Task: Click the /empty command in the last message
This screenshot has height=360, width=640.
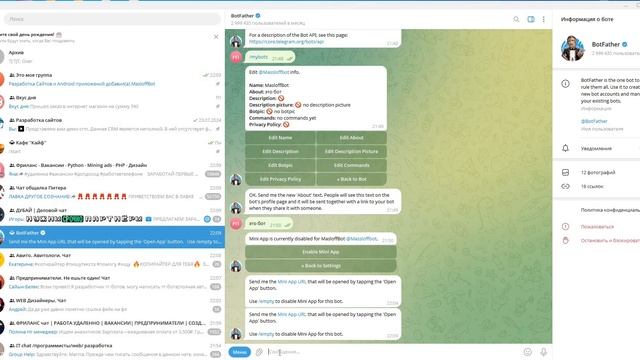Action: click(266, 334)
